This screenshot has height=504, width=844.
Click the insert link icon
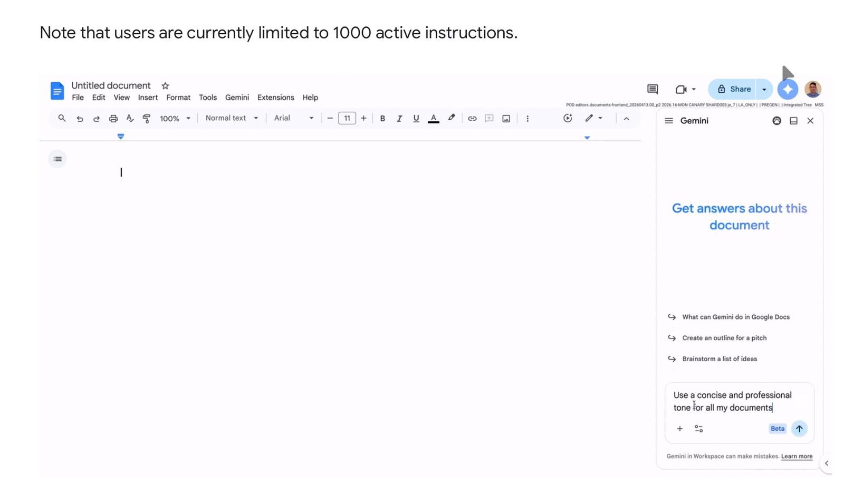(472, 119)
